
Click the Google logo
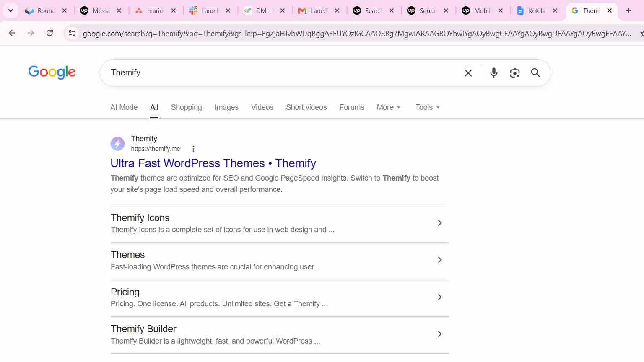tap(52, 72)
